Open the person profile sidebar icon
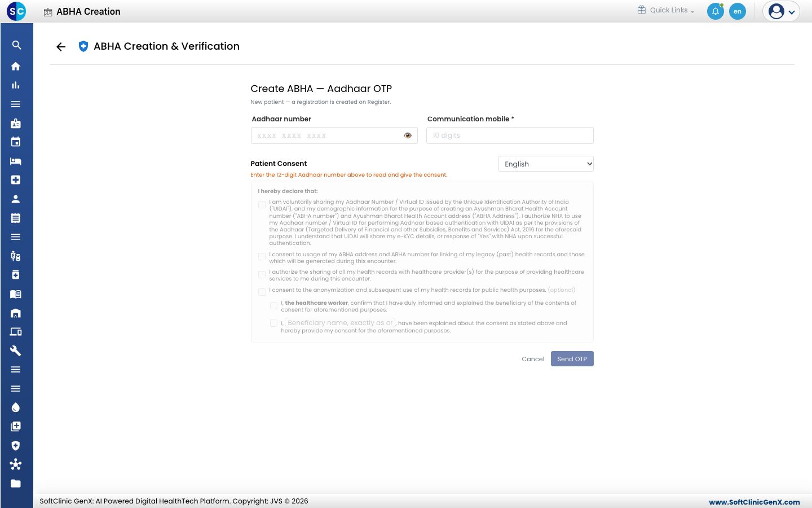The image size is (812, 508). [16, 199]
